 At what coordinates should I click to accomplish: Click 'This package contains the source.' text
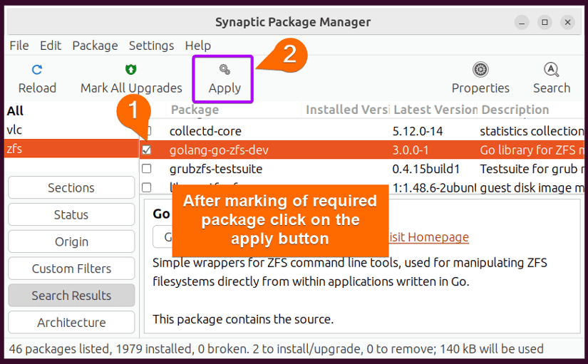(x=243, y=319)
